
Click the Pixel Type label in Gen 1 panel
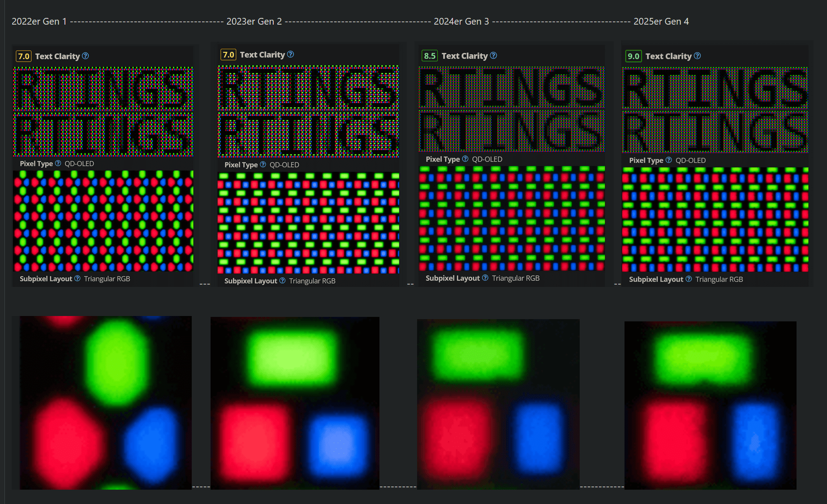coord(36,164)
